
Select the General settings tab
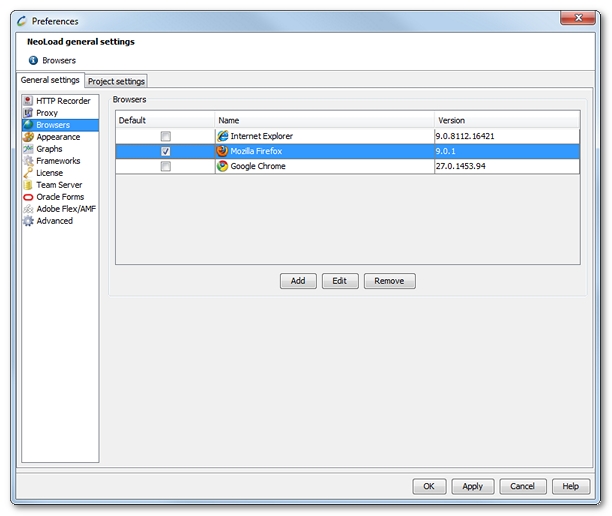(x=50, y=80)
